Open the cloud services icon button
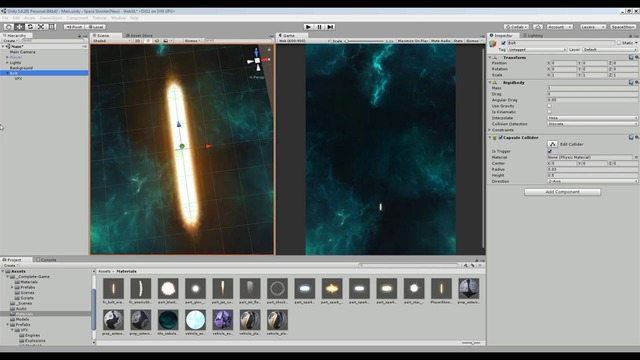640x360 pixels. point(538,27)
